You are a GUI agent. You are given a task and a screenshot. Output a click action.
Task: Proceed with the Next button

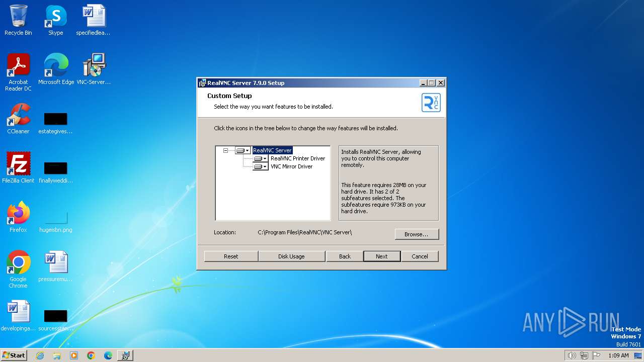click(x=382, y=256)
